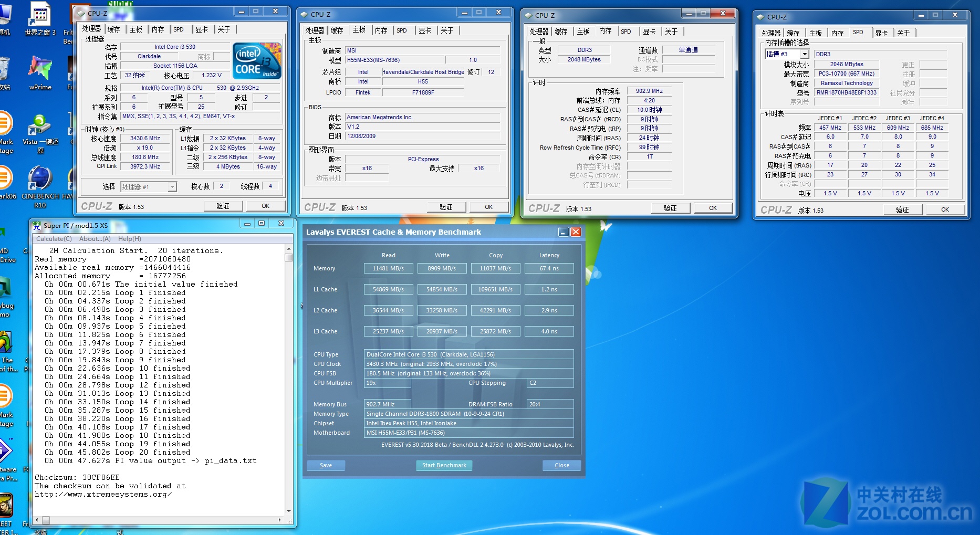Click Save in EVEREST benchmark

pyautogui.click(x=326, y=465)
